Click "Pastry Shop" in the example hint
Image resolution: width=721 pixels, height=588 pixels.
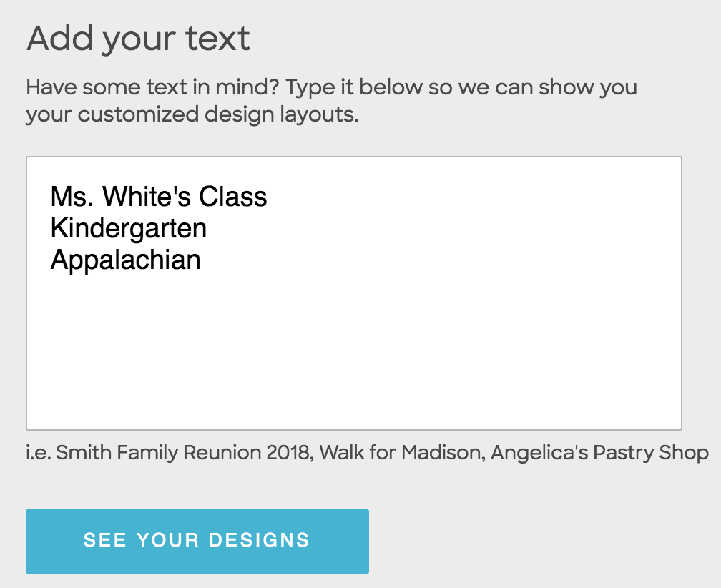tap(650, 452)
